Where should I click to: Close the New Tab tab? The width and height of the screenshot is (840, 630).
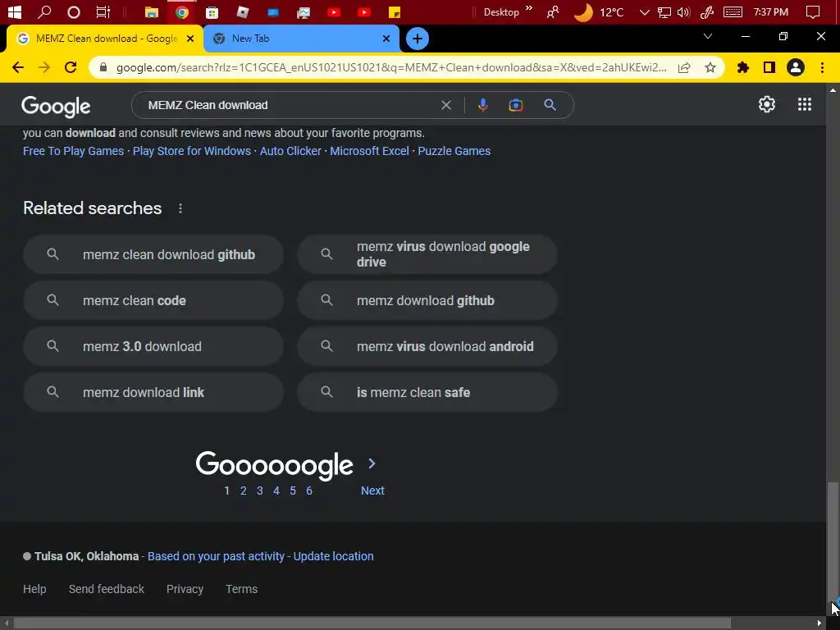[386, 39]
